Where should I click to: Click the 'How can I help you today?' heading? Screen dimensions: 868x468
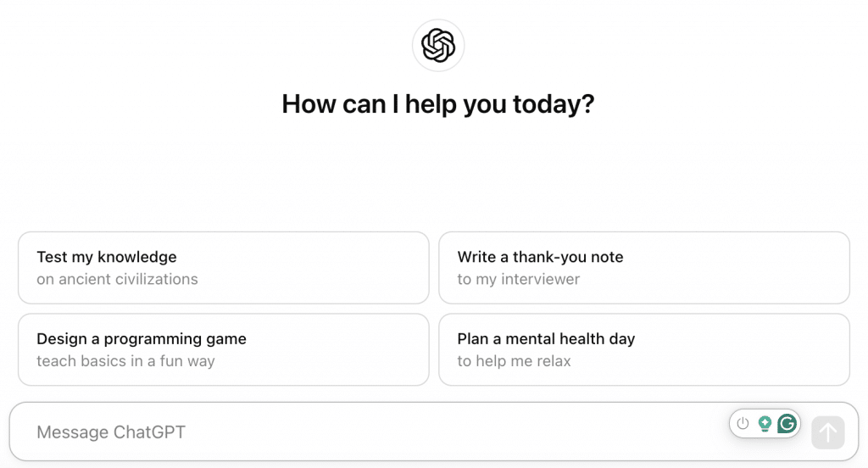438,104
